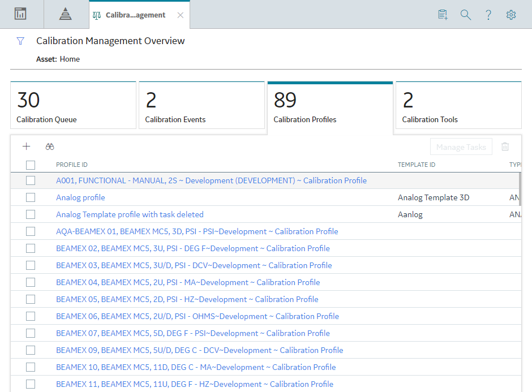Open help question mark icon
This screenshot has width=532, height=392.
click(x=488, y=15)
